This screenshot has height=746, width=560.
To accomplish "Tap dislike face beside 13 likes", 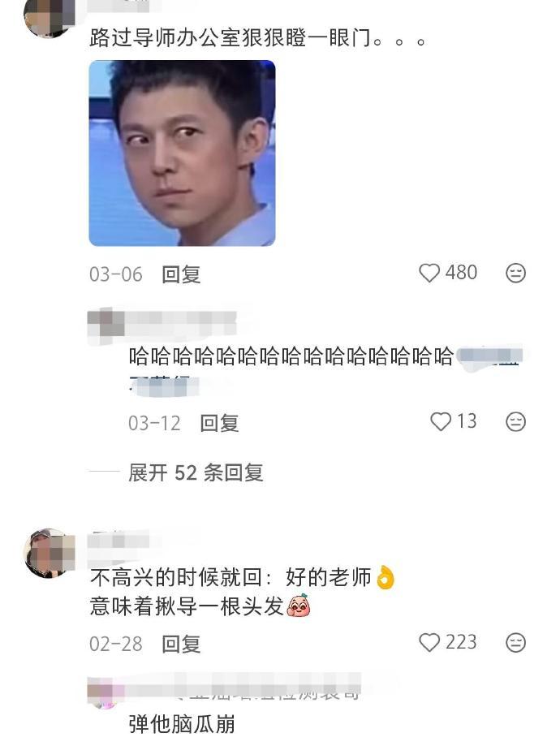I will tap(515, 421).
